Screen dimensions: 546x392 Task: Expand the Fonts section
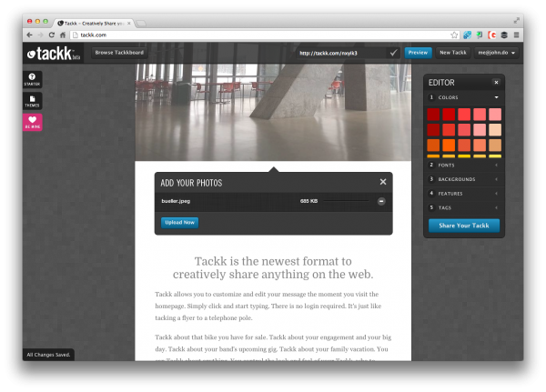(464, 165)
